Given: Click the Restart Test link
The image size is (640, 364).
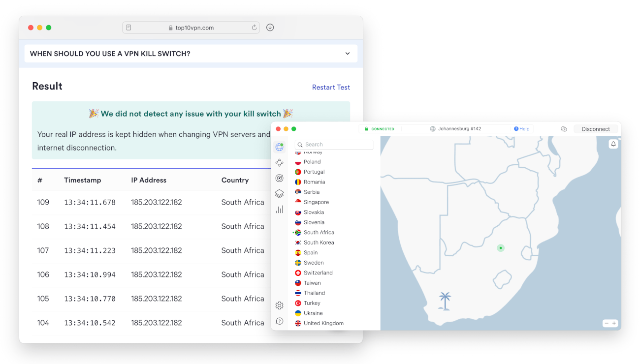Looking at the screenshot, I should (331, 87).
